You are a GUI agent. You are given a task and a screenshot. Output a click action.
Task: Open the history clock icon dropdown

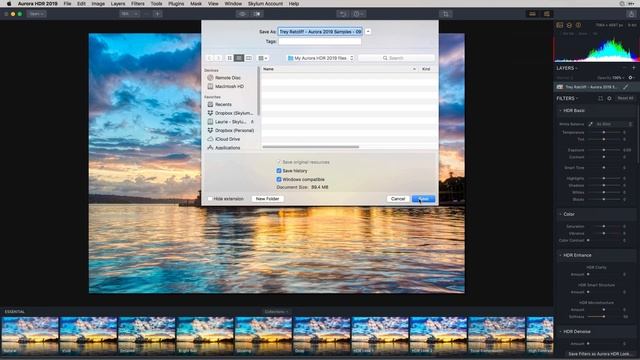click(x=358, y=14)
